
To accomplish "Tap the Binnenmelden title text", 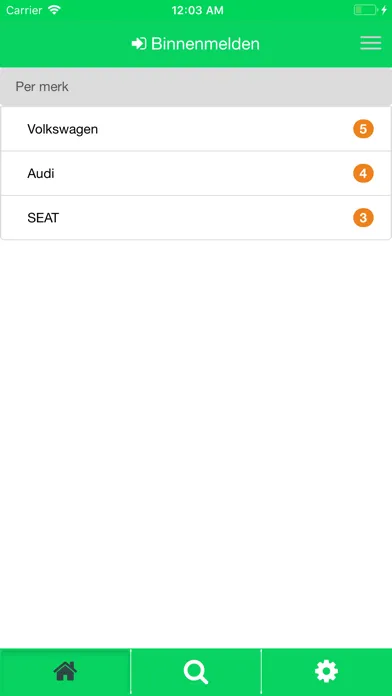I will click(205, 44).
